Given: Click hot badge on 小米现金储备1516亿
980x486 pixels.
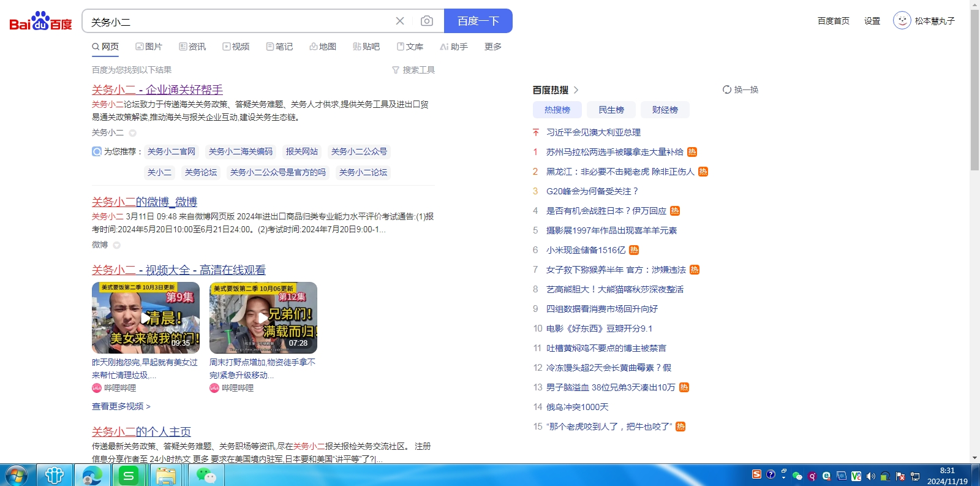Looking at the screenshot, I should pos(634,250).
